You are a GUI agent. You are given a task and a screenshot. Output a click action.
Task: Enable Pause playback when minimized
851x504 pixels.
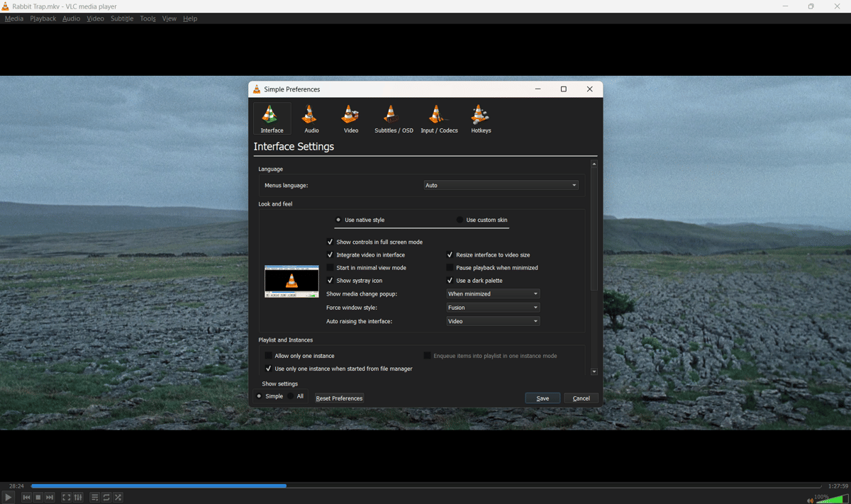(x=450, y=267)
